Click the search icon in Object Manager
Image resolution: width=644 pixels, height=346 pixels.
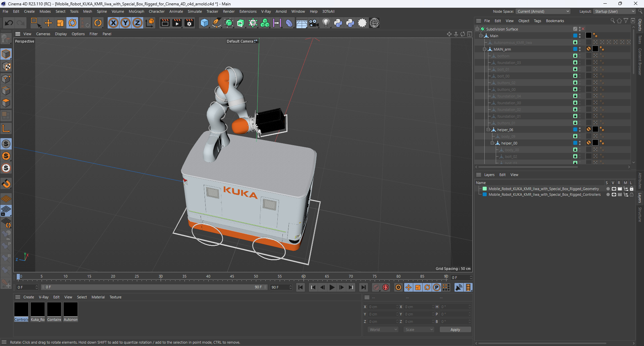612,21
